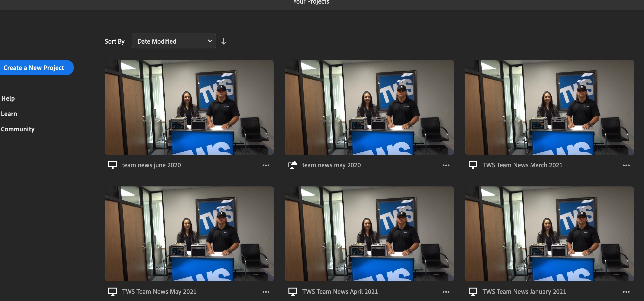Viewport: 644px width, 301px height.
Task: Open TWS Team News March 2021 thumbnail
Action: click(x=549, y=107)
